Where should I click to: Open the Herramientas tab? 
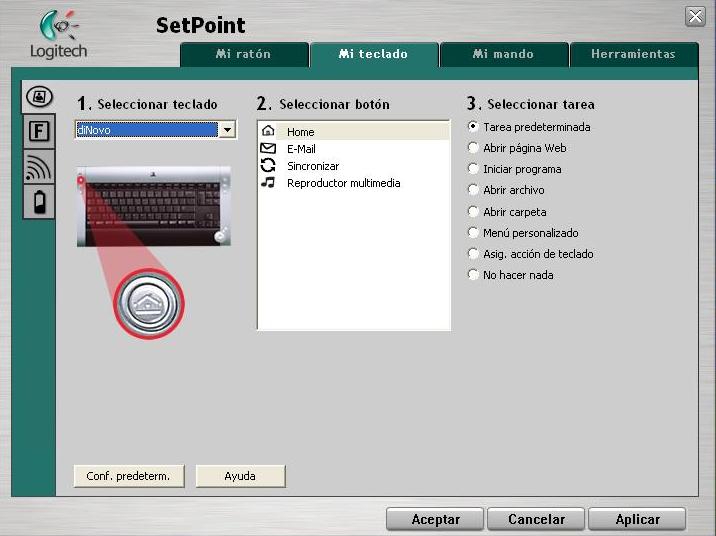tap(633, 54)
